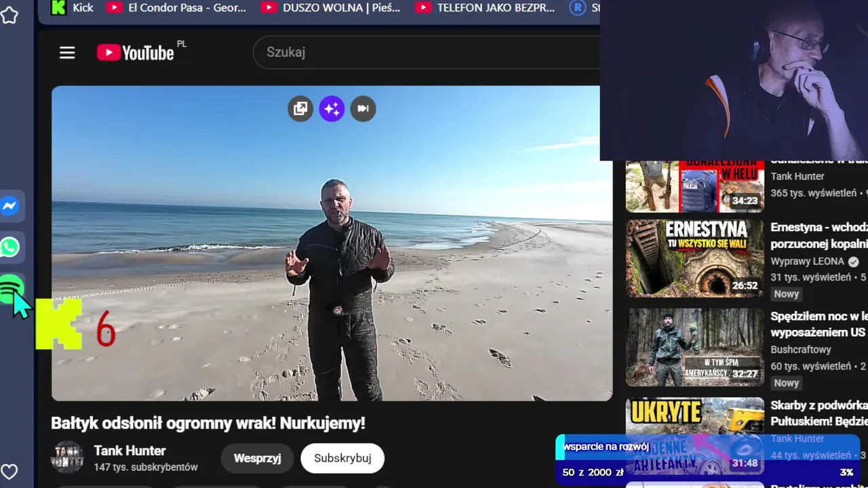Open the UKRYTE 31:48 video thumbnail
The width and height of the screenshot is (868, 488).
(x=695, y=436)
